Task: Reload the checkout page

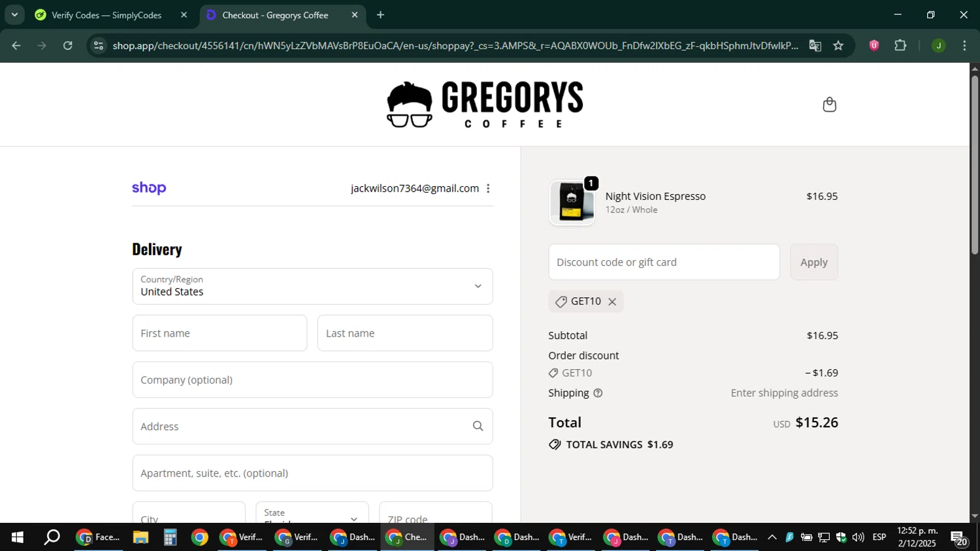Action: click(68, 46)
